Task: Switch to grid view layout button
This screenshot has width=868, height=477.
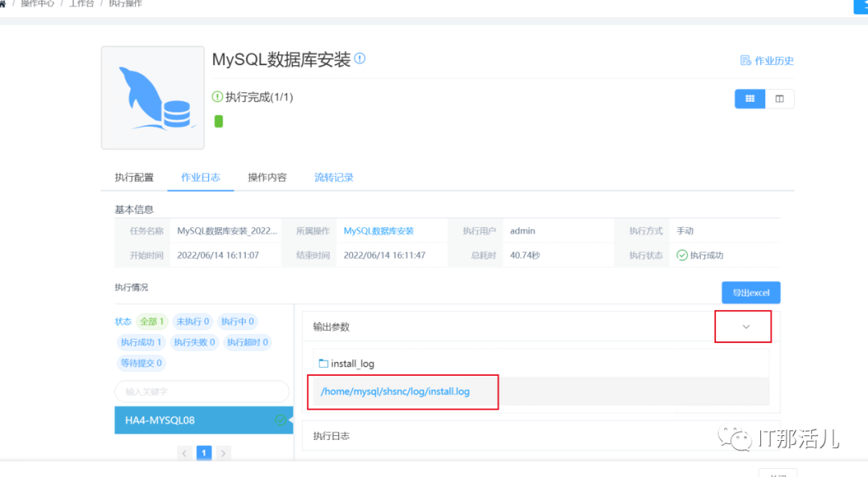Action: coord(750,99)
